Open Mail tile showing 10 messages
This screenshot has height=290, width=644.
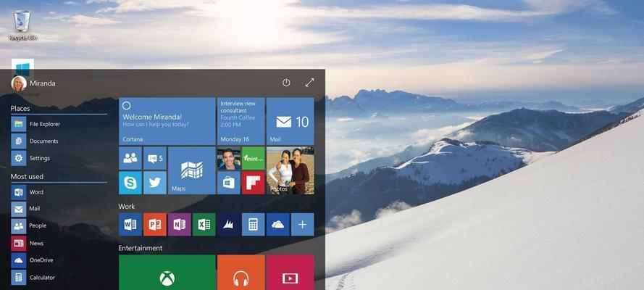pyautogui.click(x=290, y=121)
